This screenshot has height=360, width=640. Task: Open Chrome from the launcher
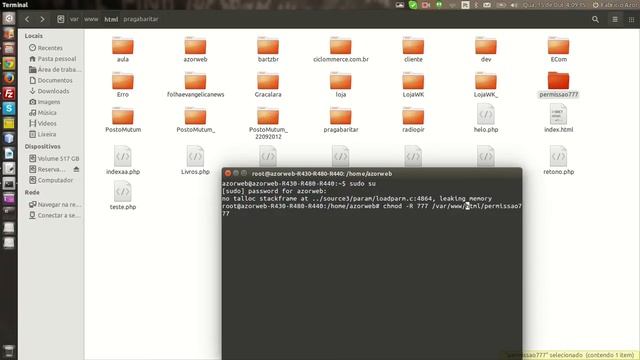9,63
